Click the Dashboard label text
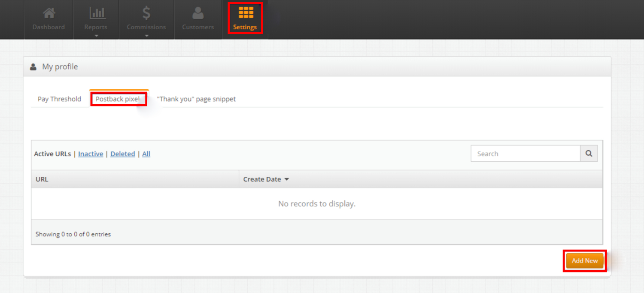Viewport: 644px width, 293px height. [49, 27]
